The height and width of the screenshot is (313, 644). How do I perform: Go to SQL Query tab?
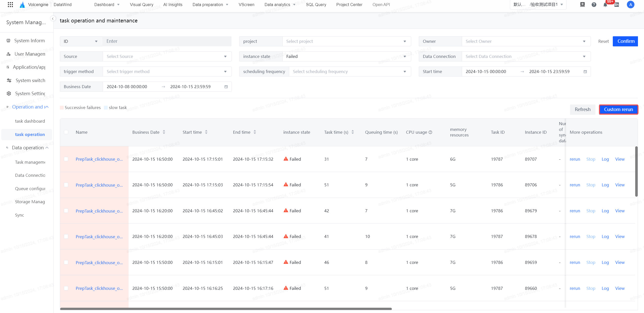pos(316,5)
